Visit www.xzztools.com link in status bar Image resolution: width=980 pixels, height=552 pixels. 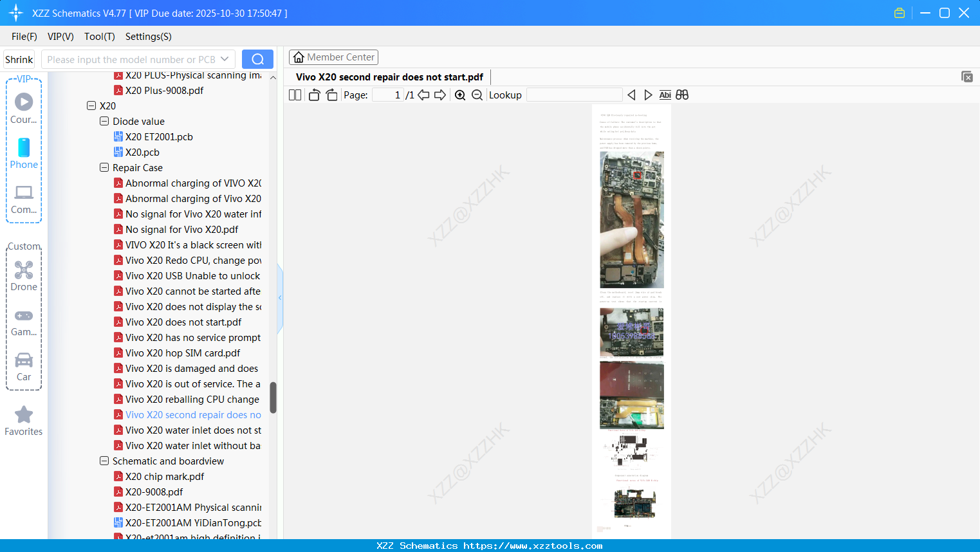[x=533, y=546]
